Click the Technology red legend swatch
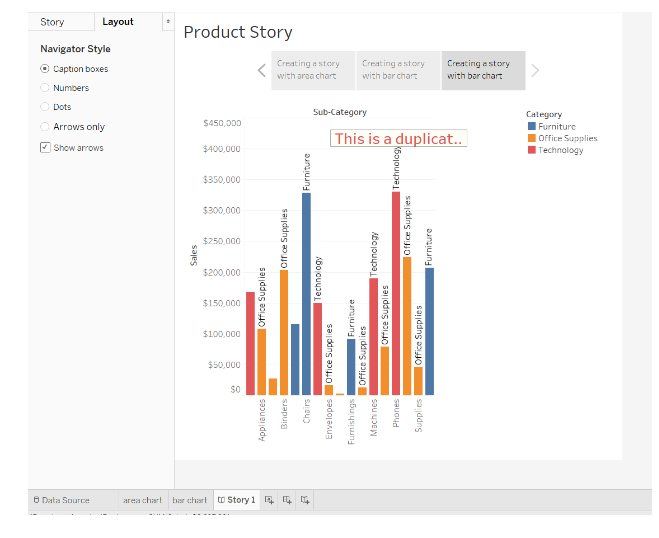Viewport: 659px width, 538px height. tap(531, 150)
